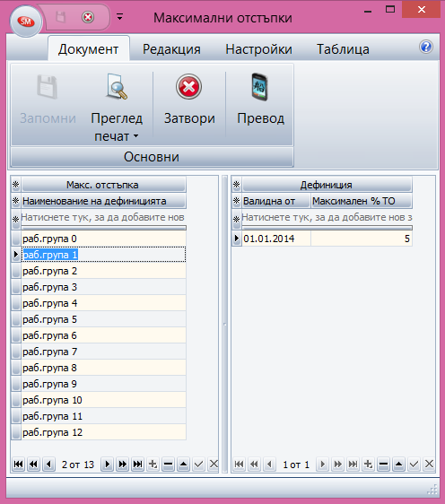Open the Настройки tab
The image size is (445, 504).
click(258, 49)
